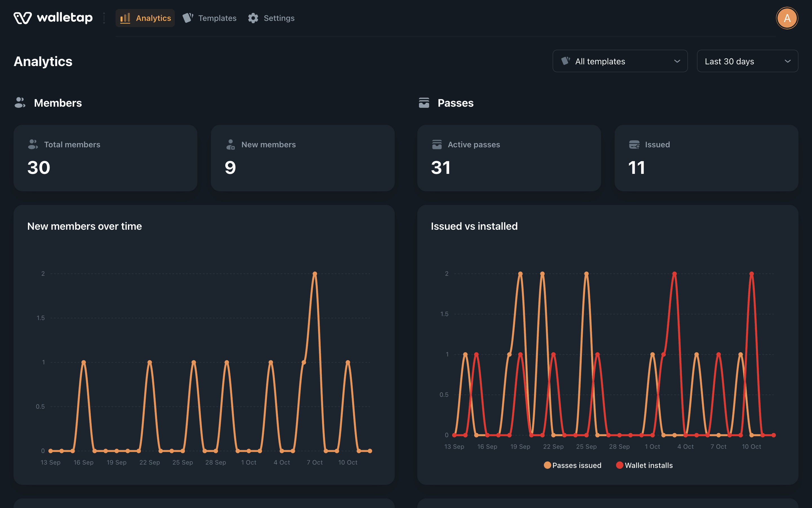Open the All templates dropdown
Image resolution: width=812 pixels, height=508 pixels.
[620, 61]
